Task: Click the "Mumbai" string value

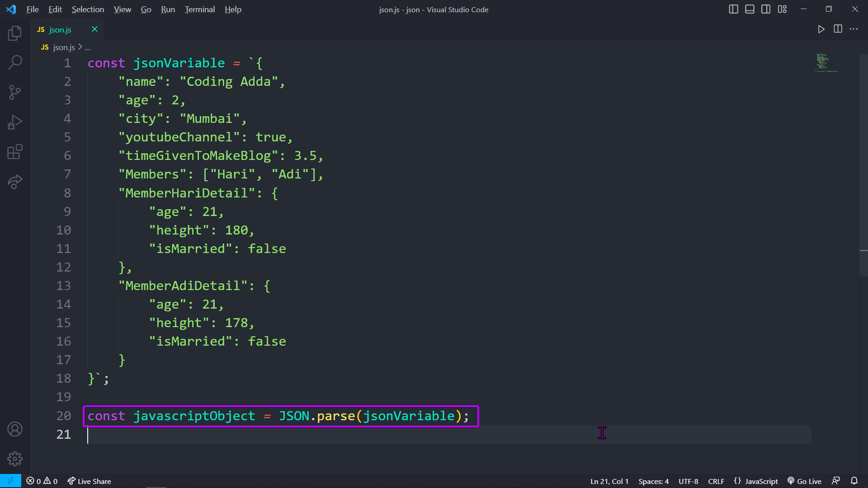Action: (209, 118)
